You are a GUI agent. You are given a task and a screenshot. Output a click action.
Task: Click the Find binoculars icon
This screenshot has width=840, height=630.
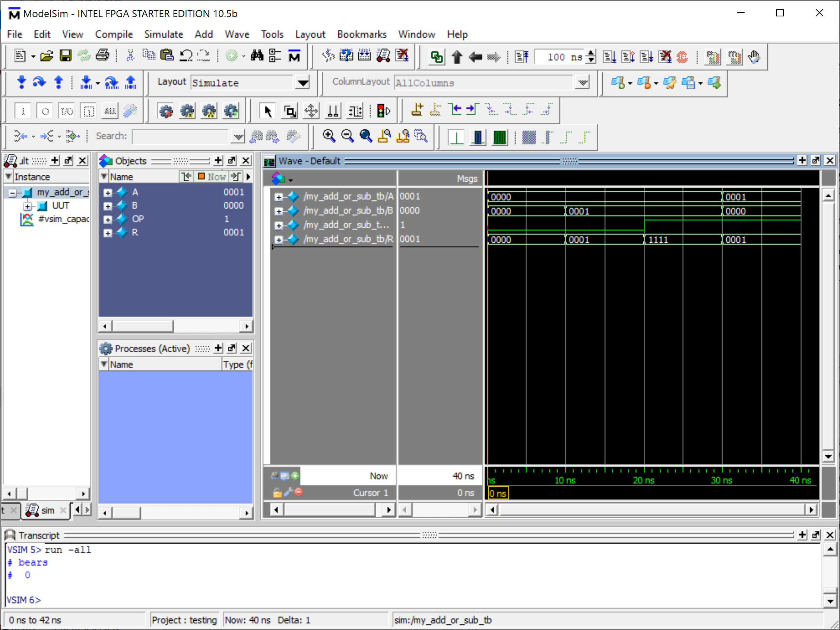click(x=257, y=56)
